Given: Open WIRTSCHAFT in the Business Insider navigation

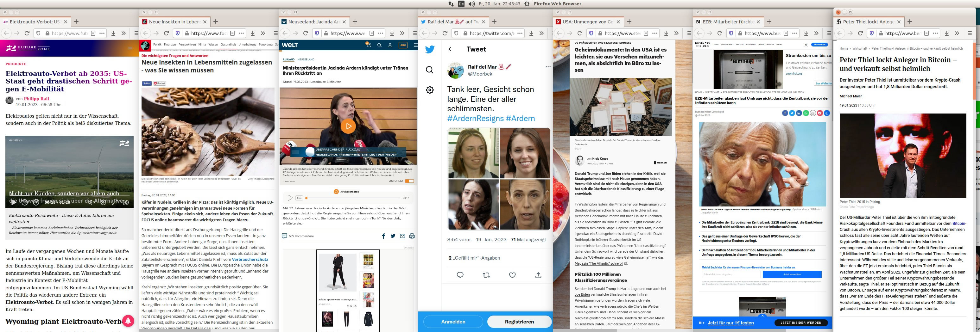Looking at the screenshot, I should (x=727, y=45).
